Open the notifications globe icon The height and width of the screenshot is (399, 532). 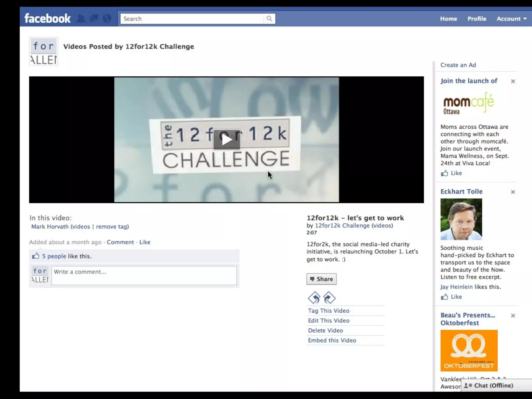pyautogui.click(x=107, y=18)
